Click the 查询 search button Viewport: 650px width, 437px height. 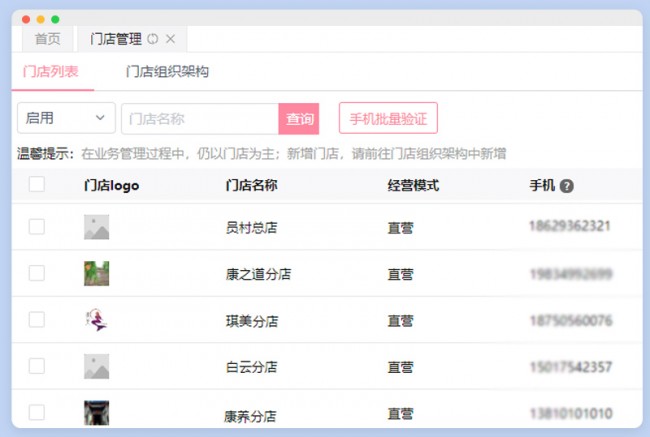coord(300,119)
